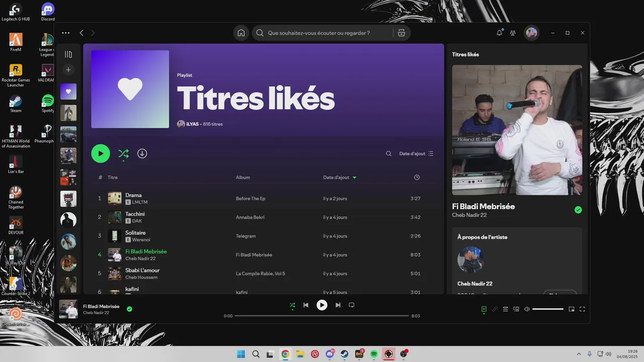Click the player bar album thumbnail
This screenshot has width=644, height=362.
(x=68, y=309)
